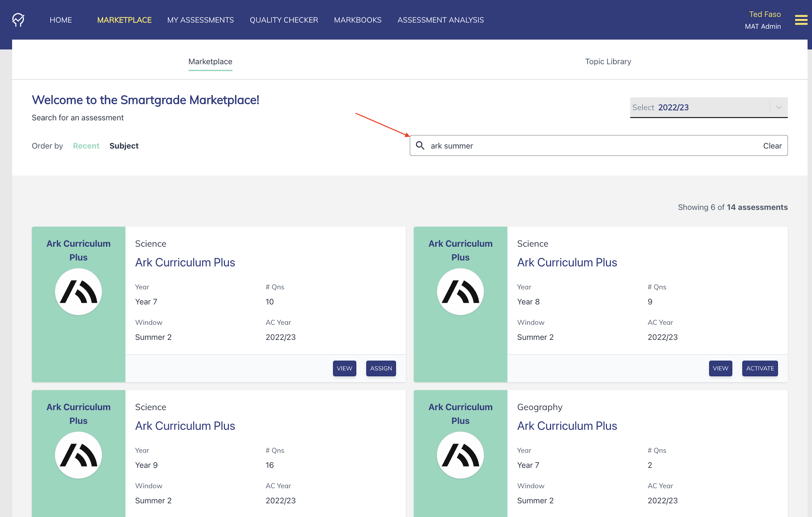Switch to the Topic Library tab
This screenshot has width=812, height=517.
coord(608,62)
